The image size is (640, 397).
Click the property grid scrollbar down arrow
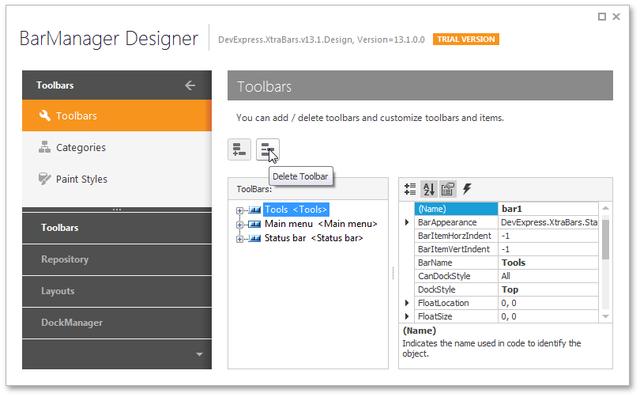(x=605, y=316)
